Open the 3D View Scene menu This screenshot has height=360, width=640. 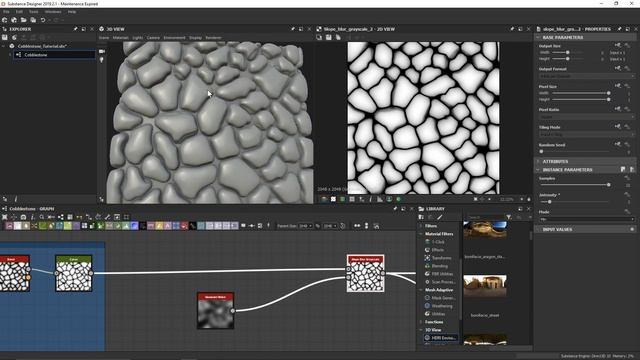point(104,38)
